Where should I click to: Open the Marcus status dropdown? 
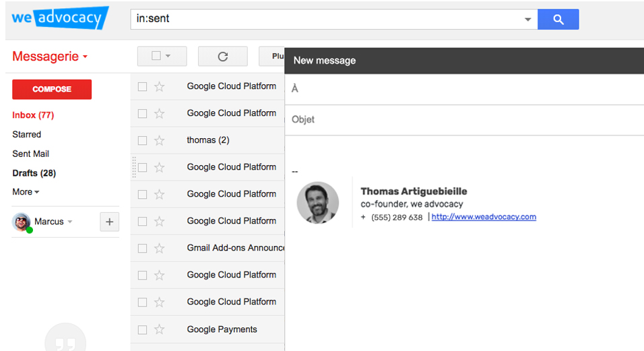70,222
